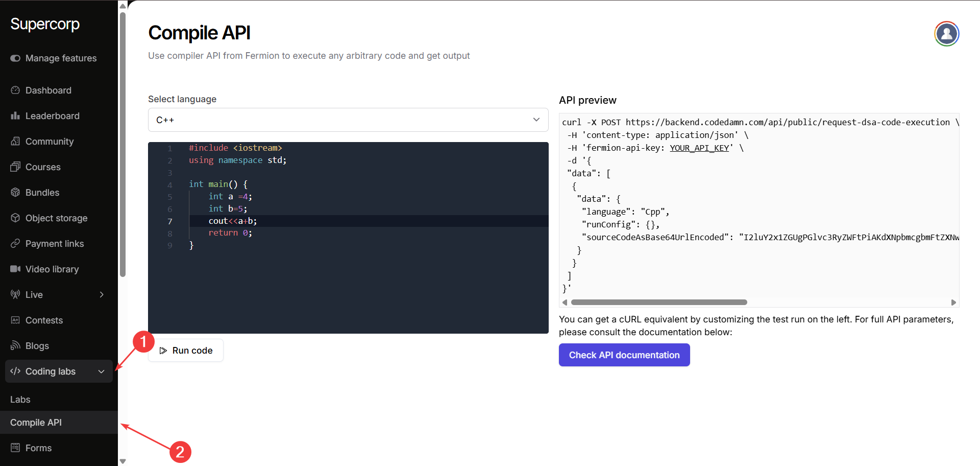Expand the Live submenu arrow
Viewport: 980px width, 466px height.
click(102, 295)
